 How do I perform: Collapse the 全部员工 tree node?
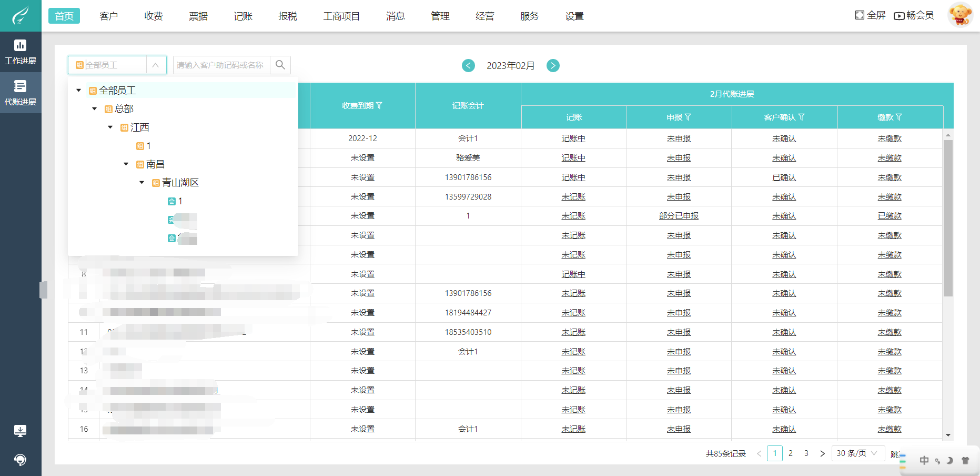coord(78,90)
